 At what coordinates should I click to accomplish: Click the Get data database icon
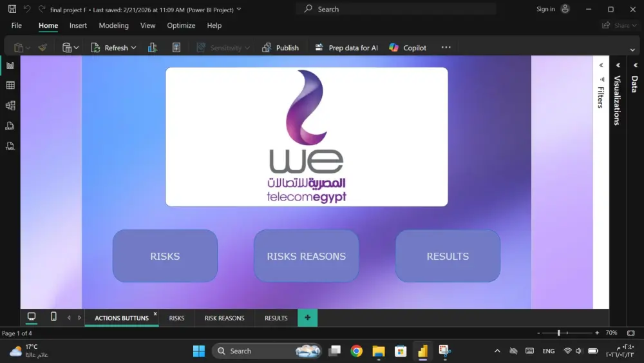click(x=66, y=48)
